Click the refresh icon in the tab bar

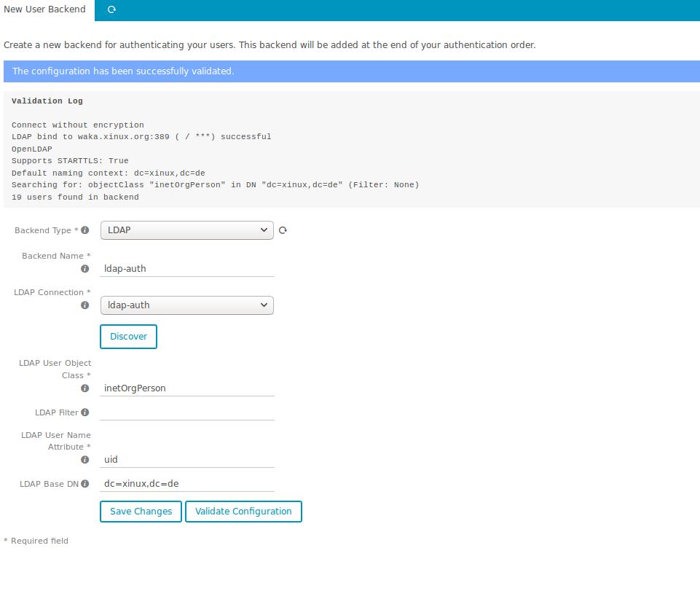(111, 10)
